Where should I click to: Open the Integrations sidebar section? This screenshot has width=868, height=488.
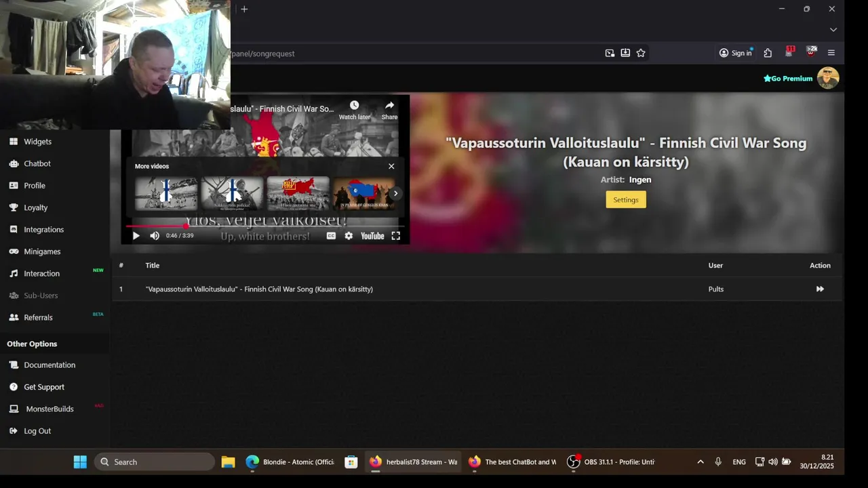43,230
